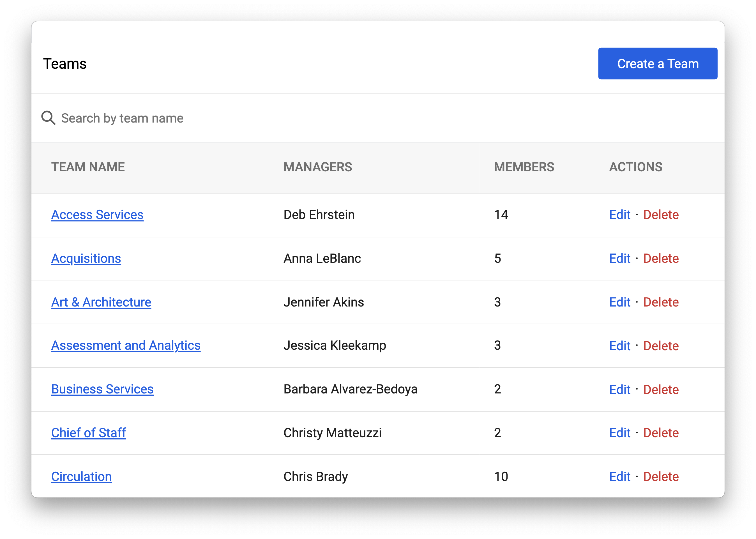Image resolution: width=756 pixels, height=539 pixels.
Task: Open the Acquisitions team link
Action: [x=86, y=258]
